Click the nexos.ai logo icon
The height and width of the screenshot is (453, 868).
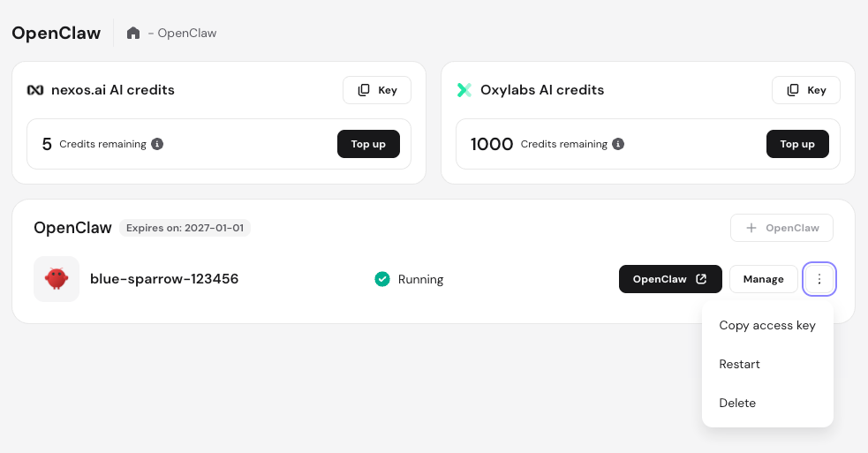[x=35, y=90]
